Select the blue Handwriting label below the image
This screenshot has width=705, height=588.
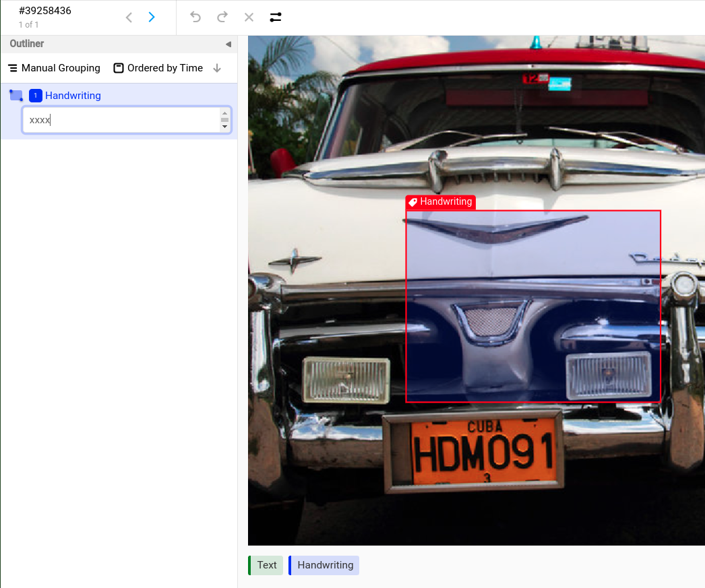tap(325, 565)
